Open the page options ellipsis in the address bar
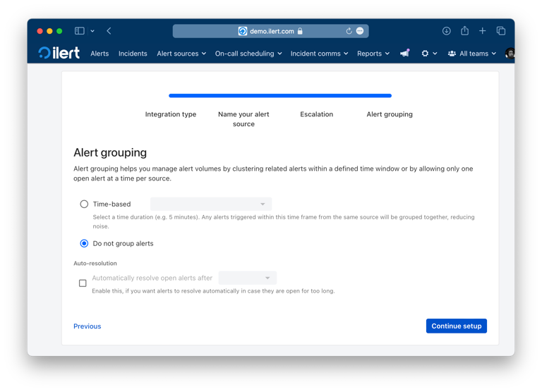The width and height of the screenshot is (542, 392). (360, 31)
